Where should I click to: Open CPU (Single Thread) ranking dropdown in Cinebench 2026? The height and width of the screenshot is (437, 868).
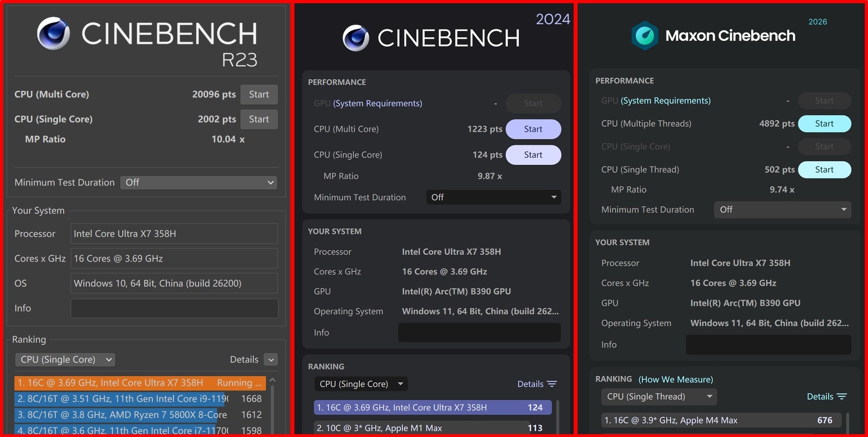659,397
